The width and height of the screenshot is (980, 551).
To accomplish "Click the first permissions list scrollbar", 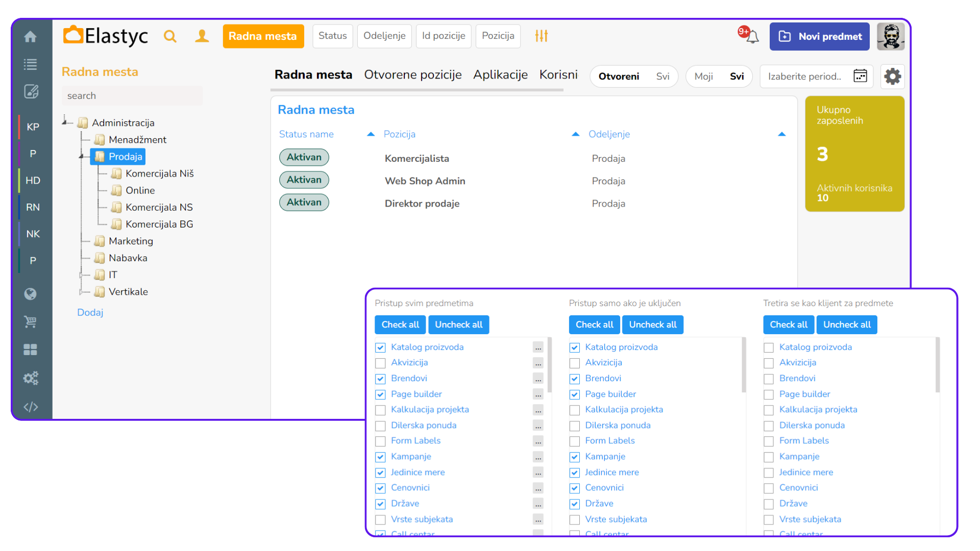I will point(549,365).
